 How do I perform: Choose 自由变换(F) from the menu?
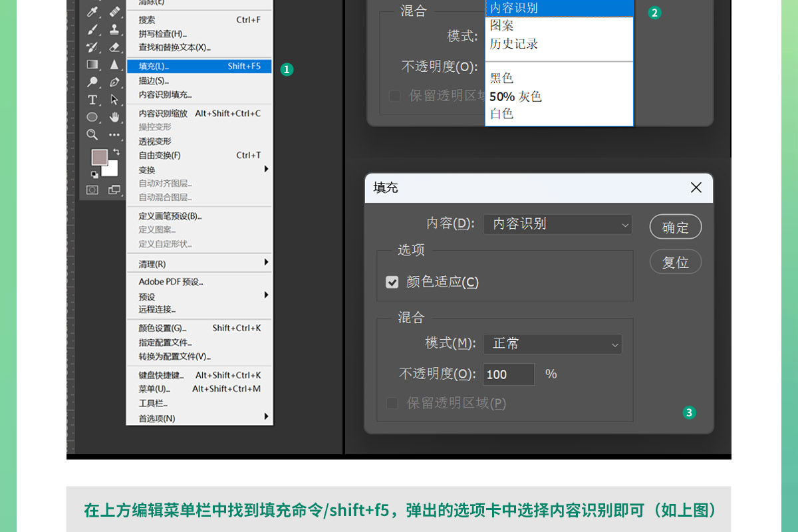click(x=199, y=156)
